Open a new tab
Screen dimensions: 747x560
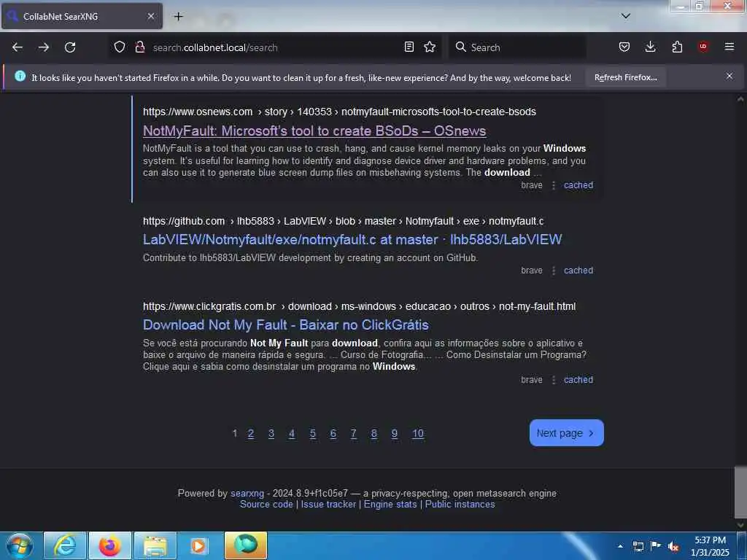(x=178, y=17)
